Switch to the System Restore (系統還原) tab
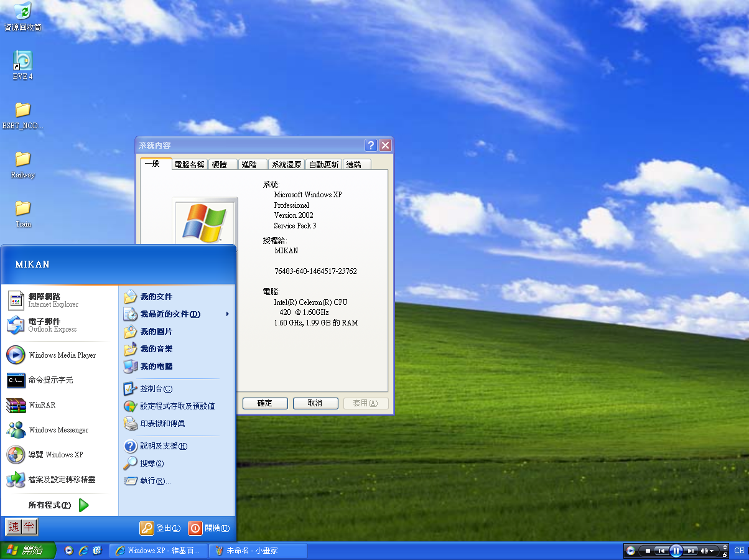 [x=287, y=165]
